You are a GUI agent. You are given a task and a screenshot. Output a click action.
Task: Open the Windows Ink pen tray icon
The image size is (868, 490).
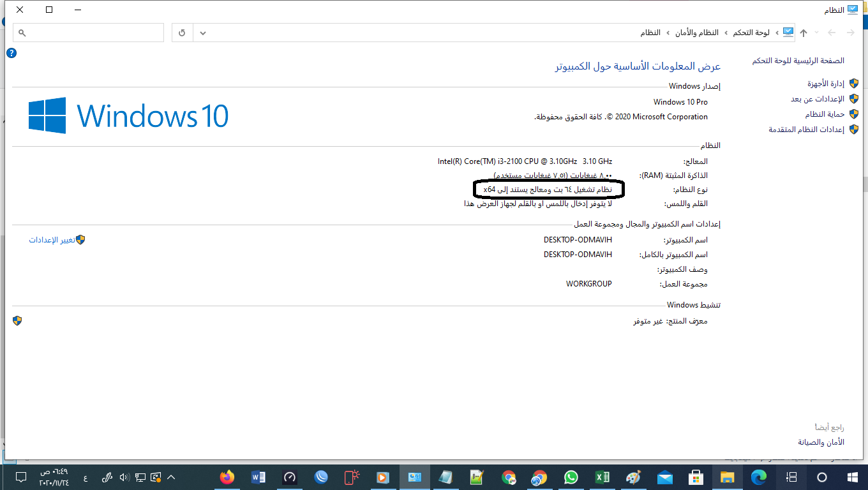point(107,477)
